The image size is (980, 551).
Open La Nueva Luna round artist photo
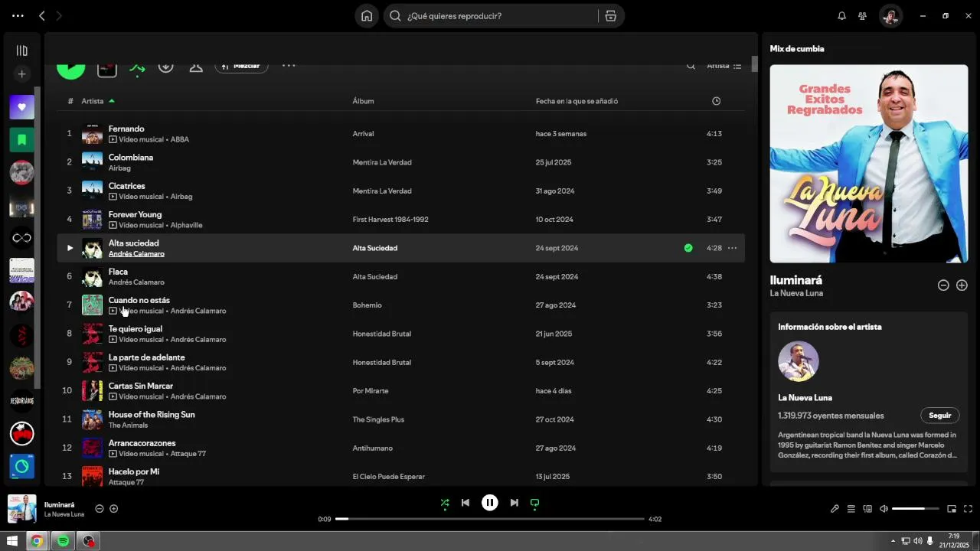pos(799,361)
